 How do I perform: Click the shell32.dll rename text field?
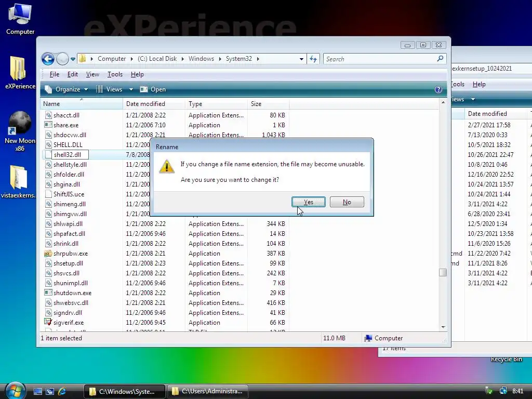pos(70,155)
